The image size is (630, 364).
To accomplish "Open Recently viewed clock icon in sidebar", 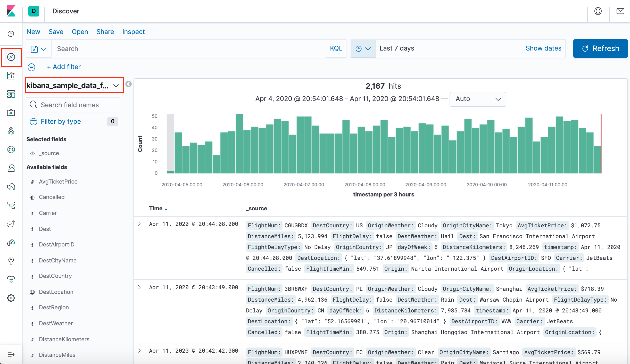I will point(11,34).
